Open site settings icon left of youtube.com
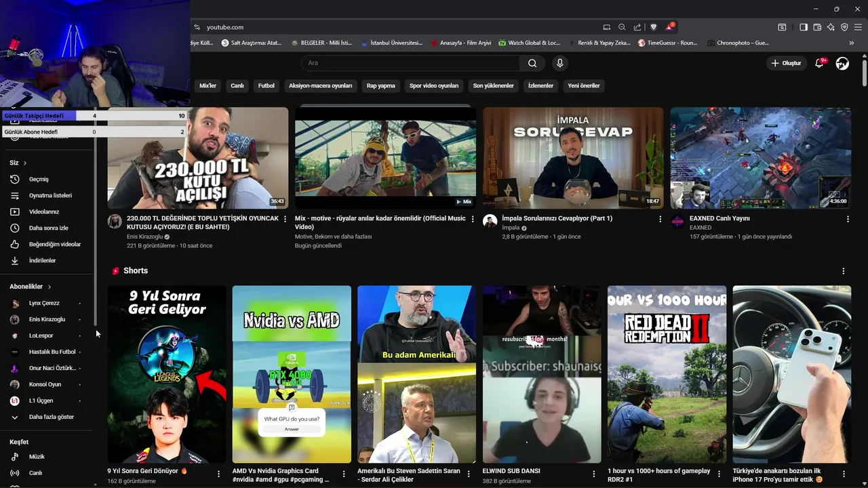Screen dimensions: 868x488 point(197,27)
